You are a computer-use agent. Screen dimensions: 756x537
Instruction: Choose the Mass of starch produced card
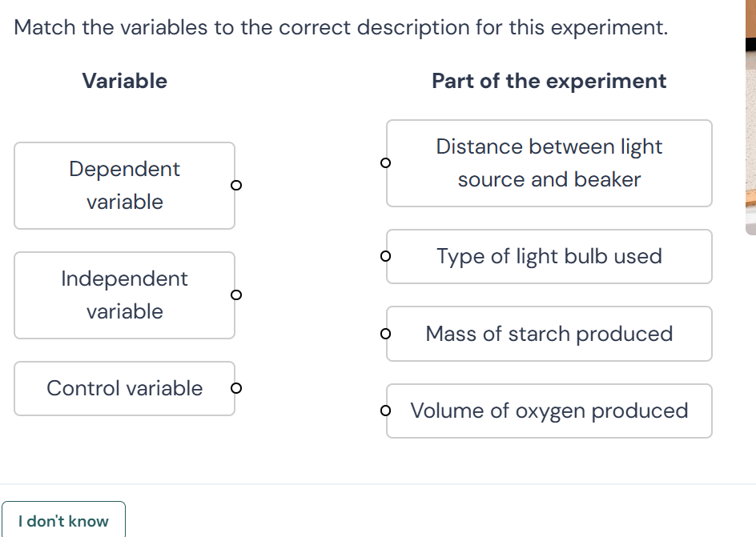(x=549, y=334)
